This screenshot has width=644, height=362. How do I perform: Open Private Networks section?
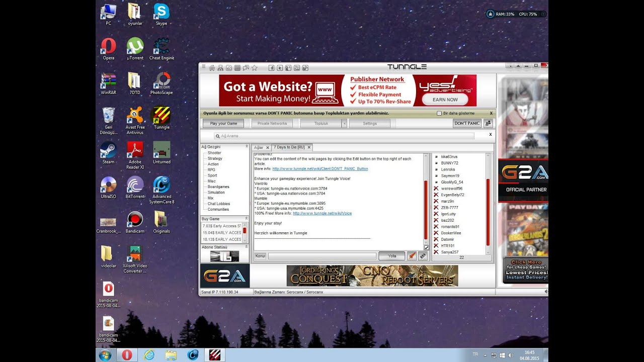[272, 123]
